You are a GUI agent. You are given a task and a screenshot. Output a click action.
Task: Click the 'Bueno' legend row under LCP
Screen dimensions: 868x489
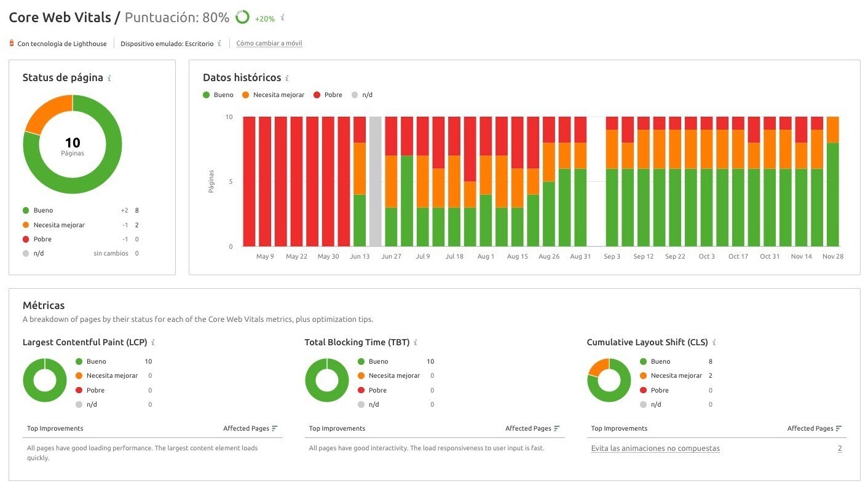pyautogui.click(x=114, y=361)
